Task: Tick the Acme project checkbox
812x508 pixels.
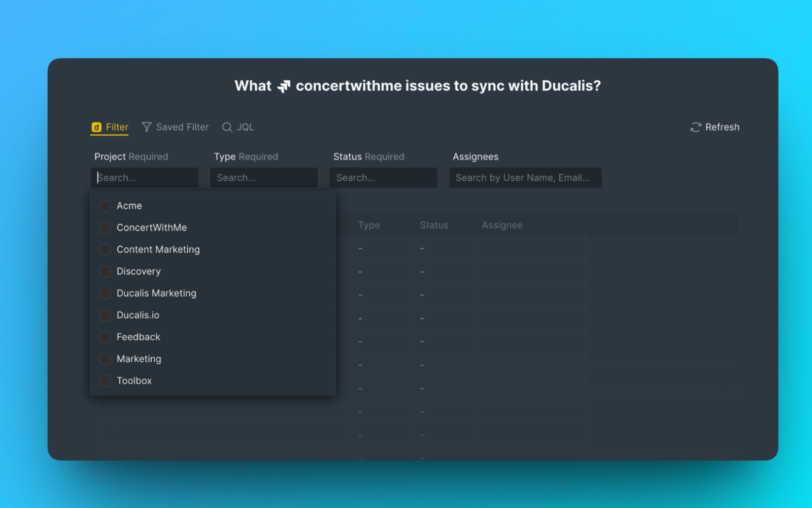Action: click(x=105, y=206)
